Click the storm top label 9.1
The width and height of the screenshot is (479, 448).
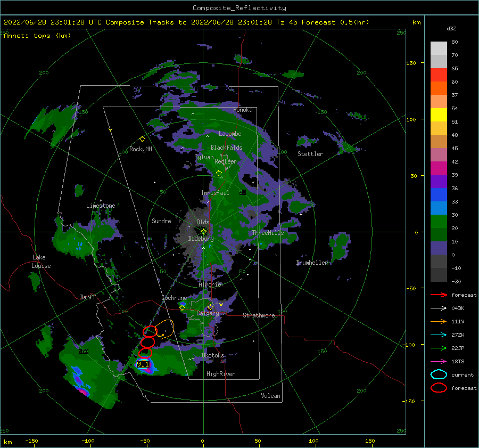[143, 364]
